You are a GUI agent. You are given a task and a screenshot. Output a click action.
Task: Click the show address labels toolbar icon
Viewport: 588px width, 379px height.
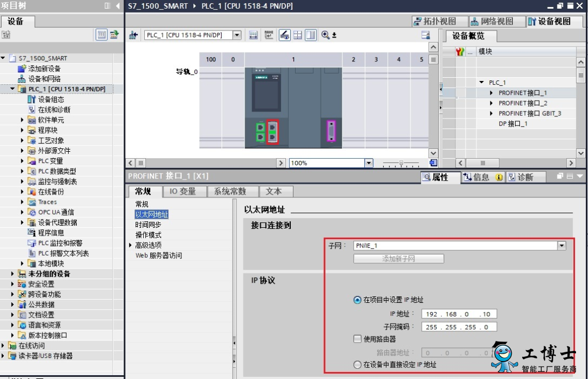coord(254,35)
